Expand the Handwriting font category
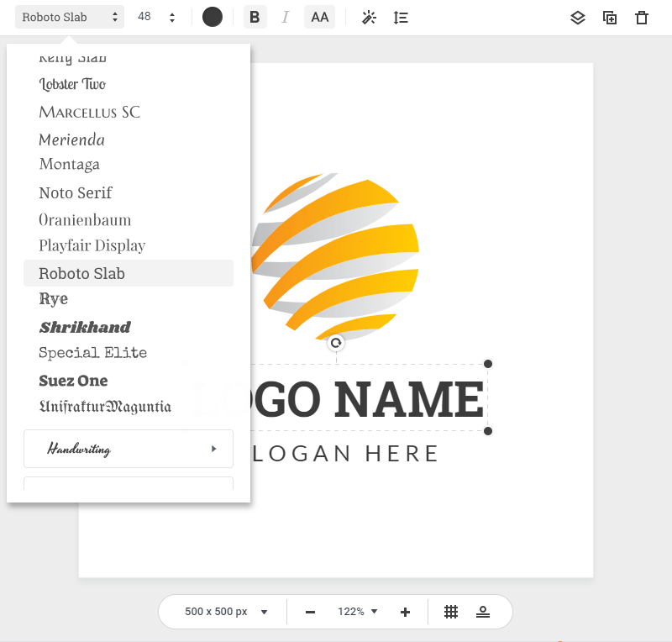Viewport: 672px width, 642px height. [129, 449]
